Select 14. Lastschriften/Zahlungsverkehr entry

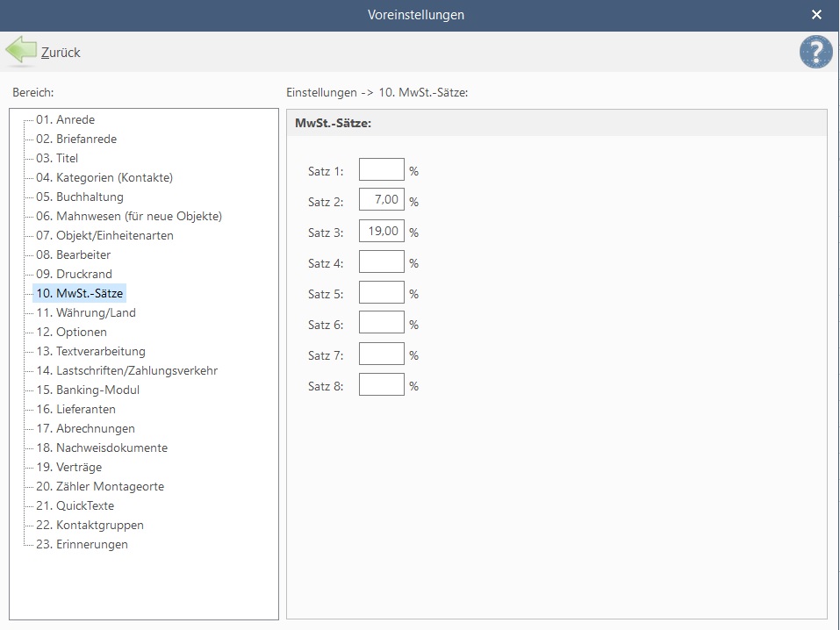click(x=126, y=370)
